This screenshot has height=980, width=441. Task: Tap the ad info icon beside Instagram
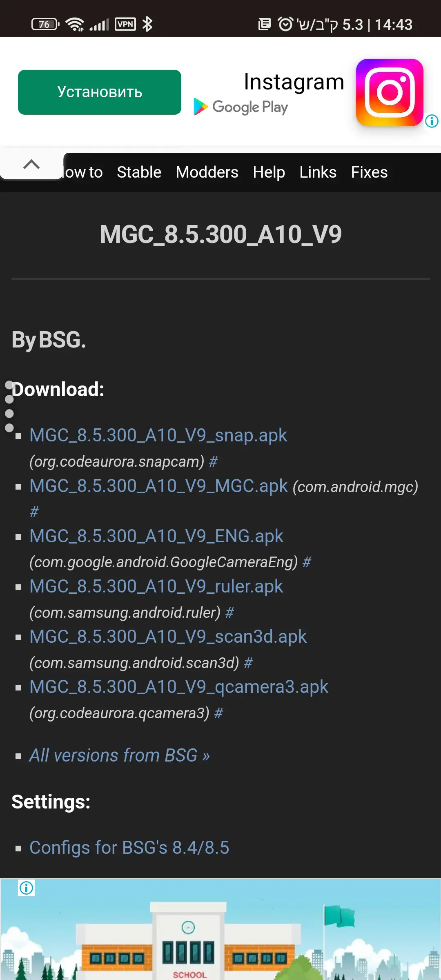tap(432, 121)
